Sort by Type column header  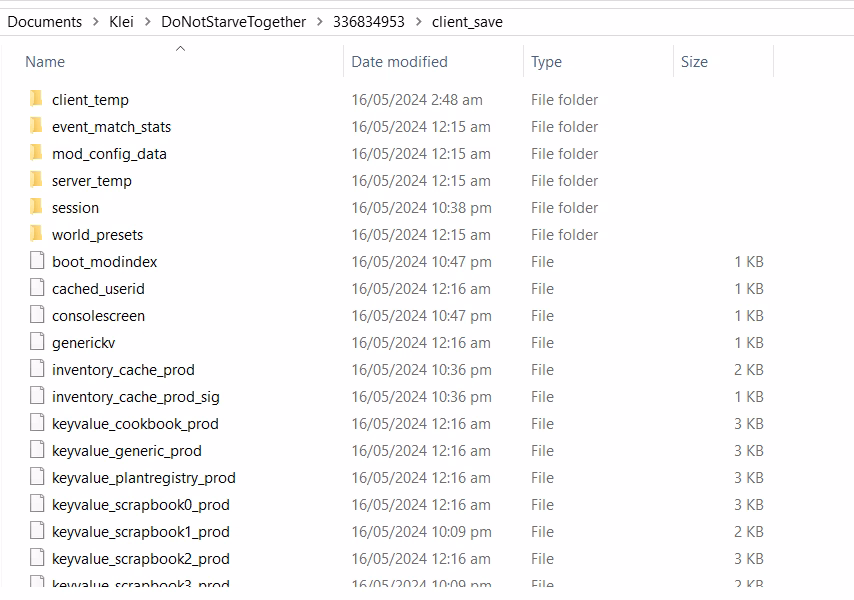(546, 62)
